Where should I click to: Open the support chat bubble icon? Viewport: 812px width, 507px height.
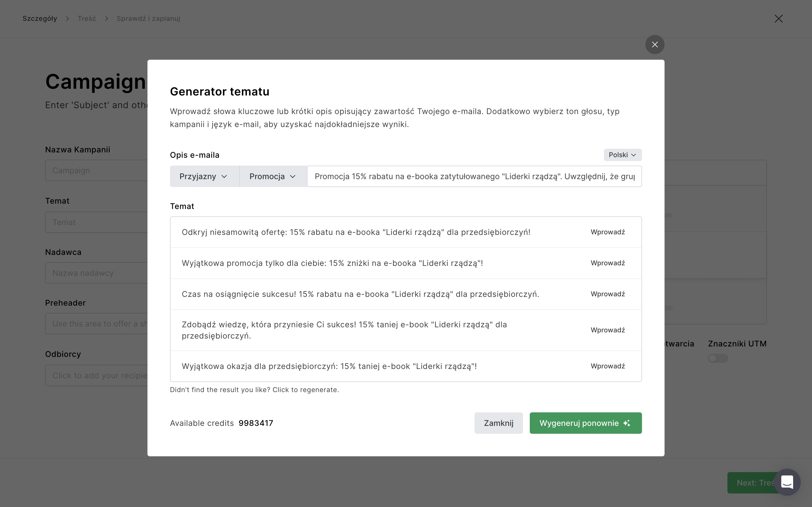787,482
